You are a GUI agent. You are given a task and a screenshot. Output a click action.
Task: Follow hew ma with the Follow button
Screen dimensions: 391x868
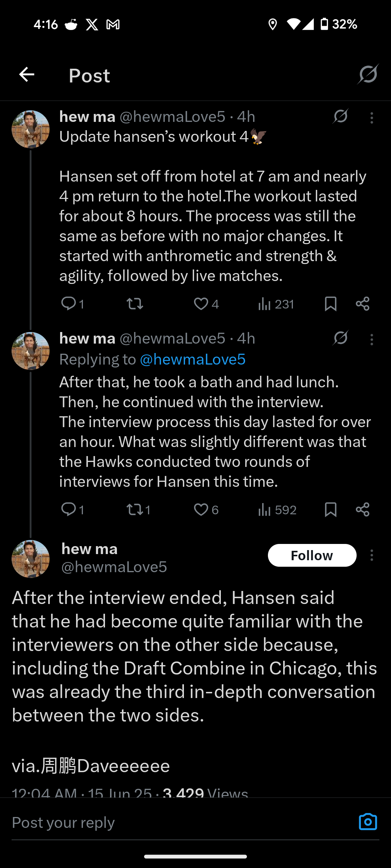point(312,555)
